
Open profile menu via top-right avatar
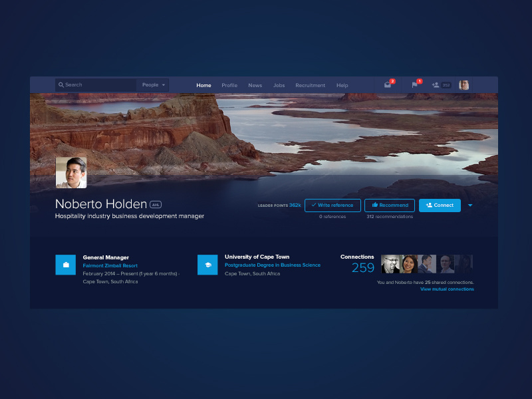tap(464, 84)
